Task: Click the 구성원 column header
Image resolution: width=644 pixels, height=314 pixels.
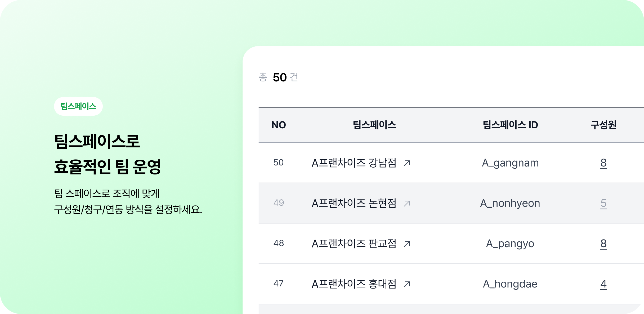Action: pos(603,125)
